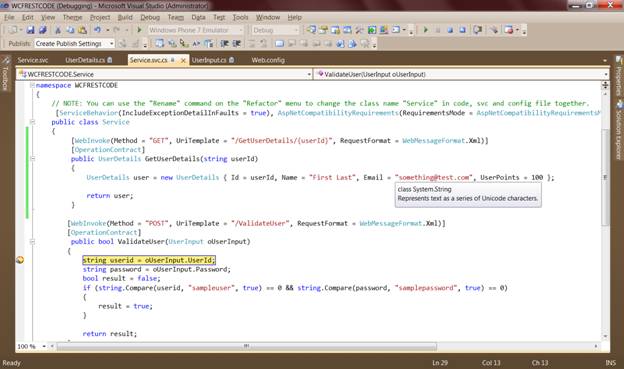Toggle the breakpoint on the userid line

(x=20, y=260)
